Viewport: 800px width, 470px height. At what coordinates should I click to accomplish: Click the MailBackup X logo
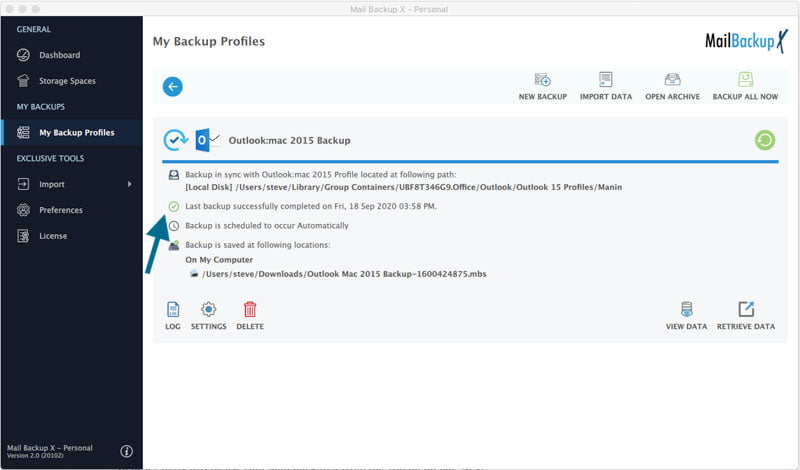[746, 41]
